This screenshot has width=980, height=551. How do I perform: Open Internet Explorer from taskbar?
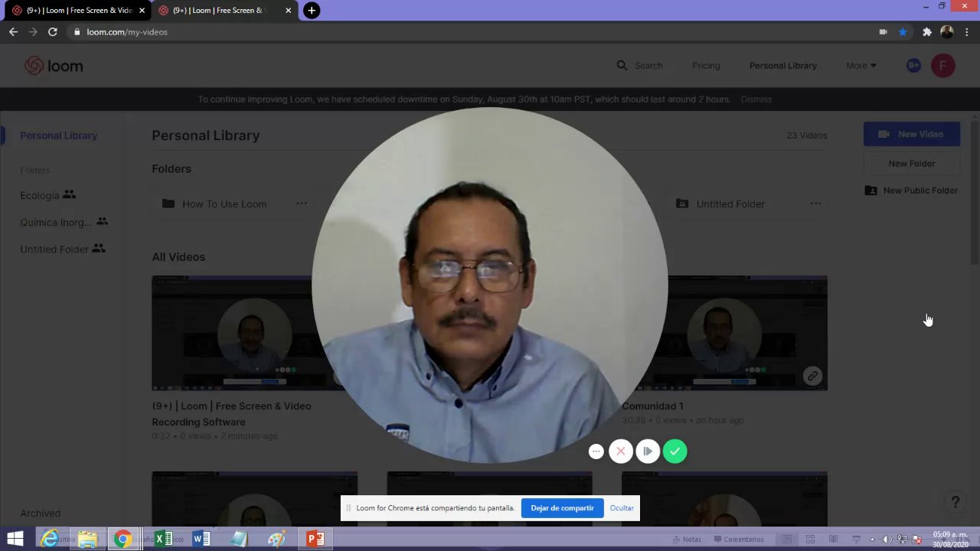click(50, 540)
